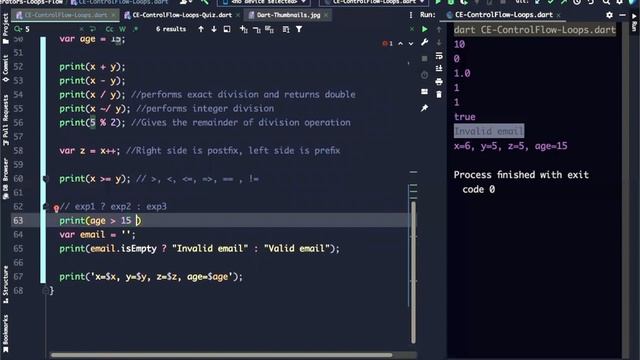The width and height of the screenshot is (640, 360).
Task: Open Run panel settings gear
Action: click(609, 15)
